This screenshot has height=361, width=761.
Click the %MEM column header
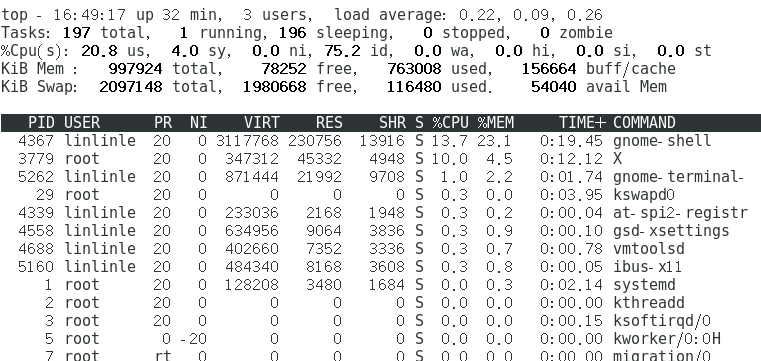495,123
